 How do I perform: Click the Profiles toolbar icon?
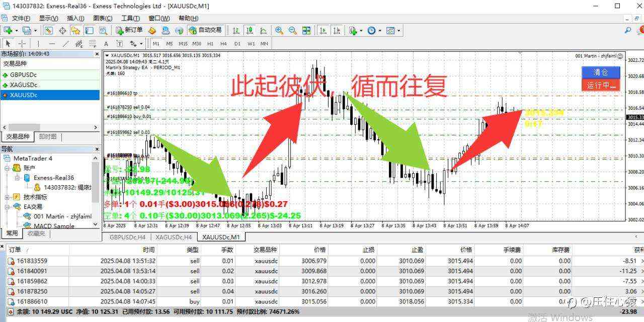click(26, 30)
